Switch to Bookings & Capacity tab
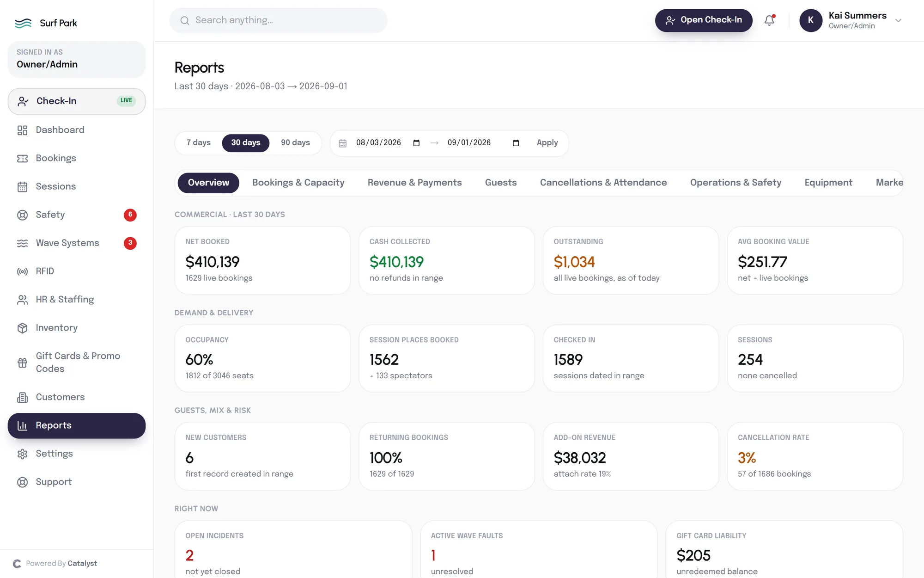This screenshot has height=578, width=924. tap(298, 183)
